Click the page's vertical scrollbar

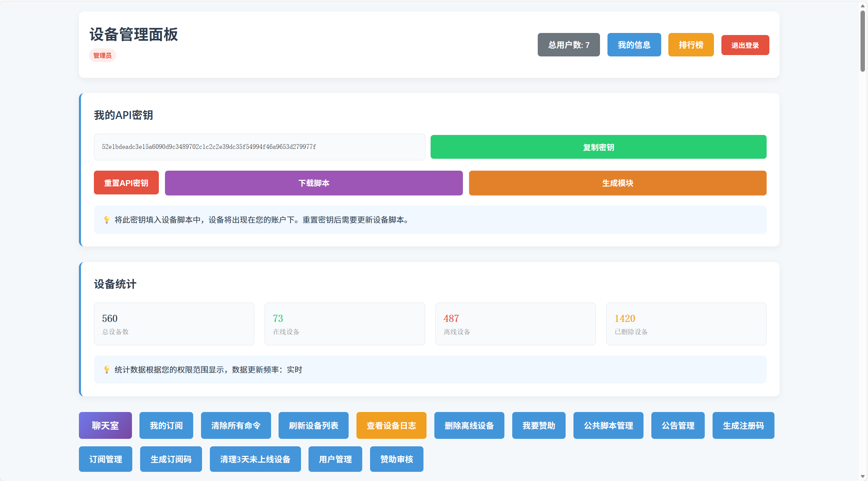pyautogui.click(x=862, y=41)
